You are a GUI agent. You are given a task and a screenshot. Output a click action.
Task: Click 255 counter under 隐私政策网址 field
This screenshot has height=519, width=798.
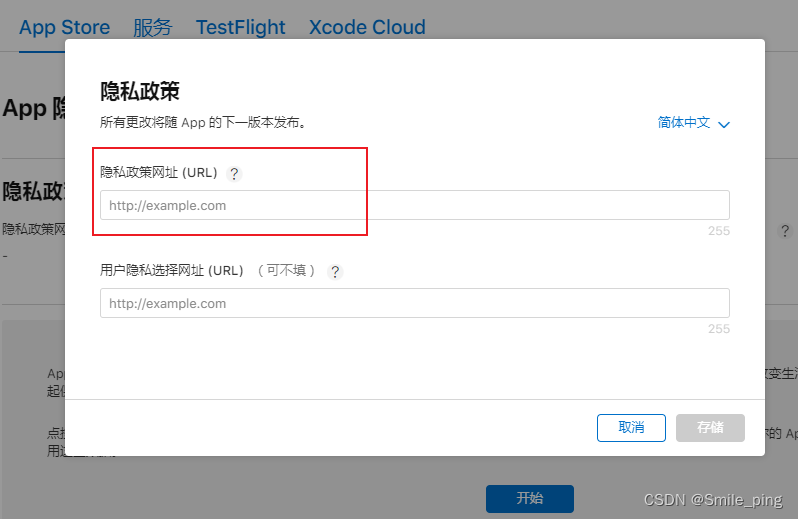click(x=718, y=231)
